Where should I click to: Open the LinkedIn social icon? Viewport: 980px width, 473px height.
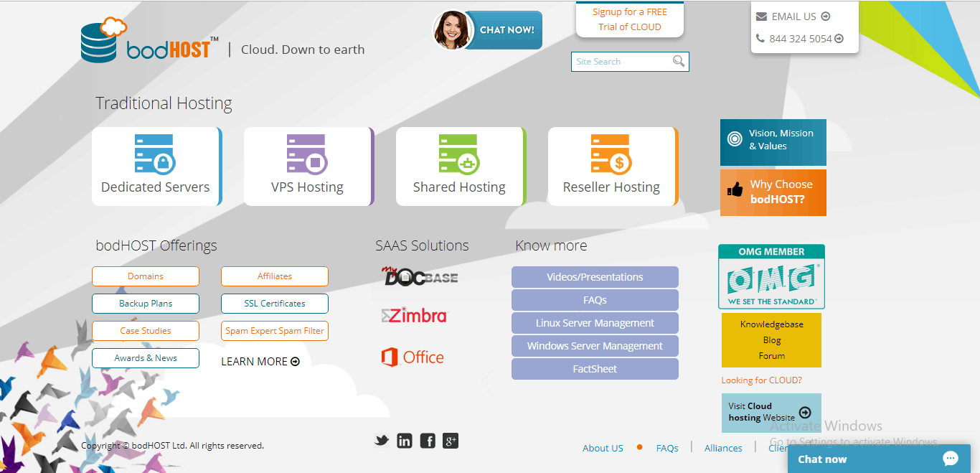pos(405,441)
